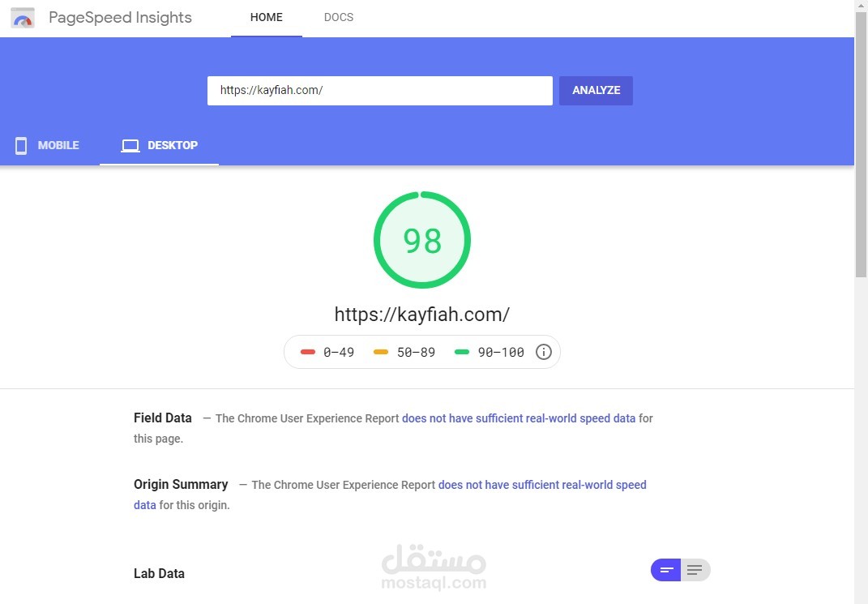This screenshot has width=868, height=604.
Task: Click the Origin Summary heading
Action: pyautogui.click(x=181, y=485)
